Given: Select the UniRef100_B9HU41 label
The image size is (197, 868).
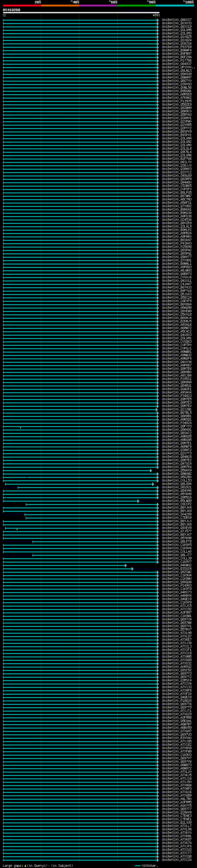Looking at the screenshot, I should coord(177,210).
